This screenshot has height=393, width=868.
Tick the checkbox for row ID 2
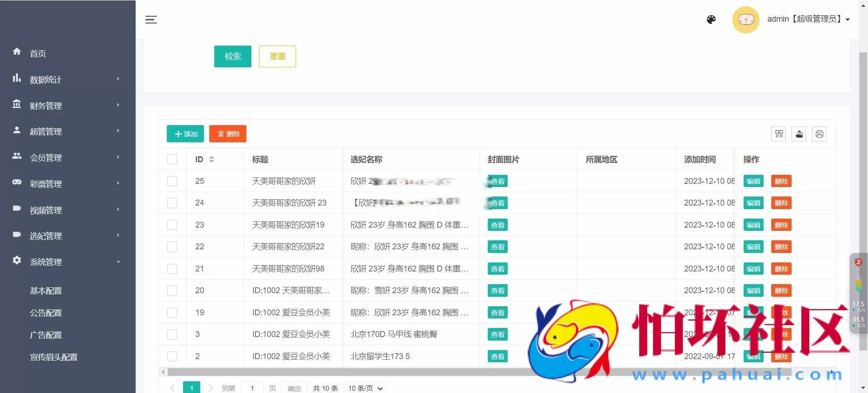172,356
